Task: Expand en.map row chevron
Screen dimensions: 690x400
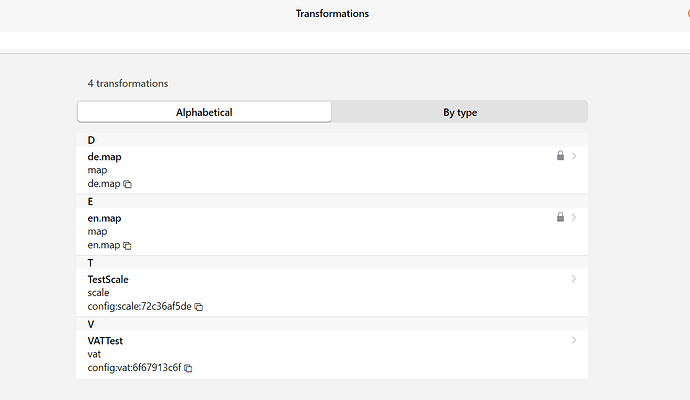Action: pyautogui.click(x=574, y=217)
